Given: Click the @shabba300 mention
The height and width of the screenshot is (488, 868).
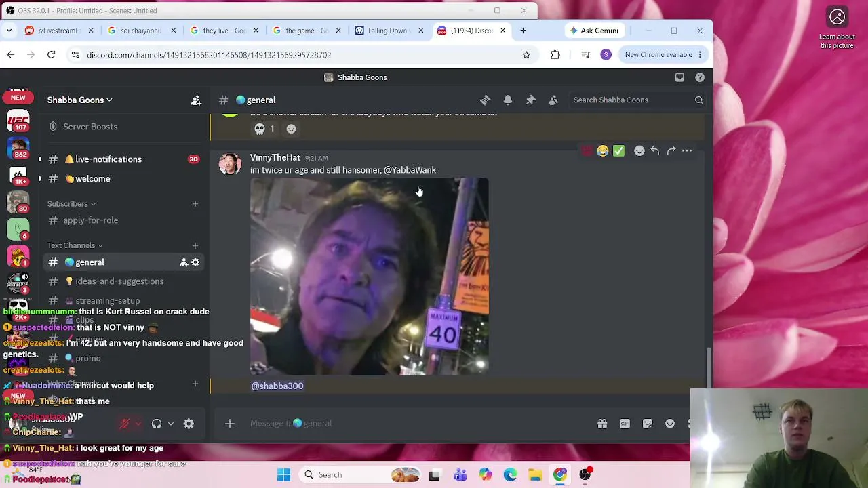Looking at the screenshot, I should pos(277,386).
